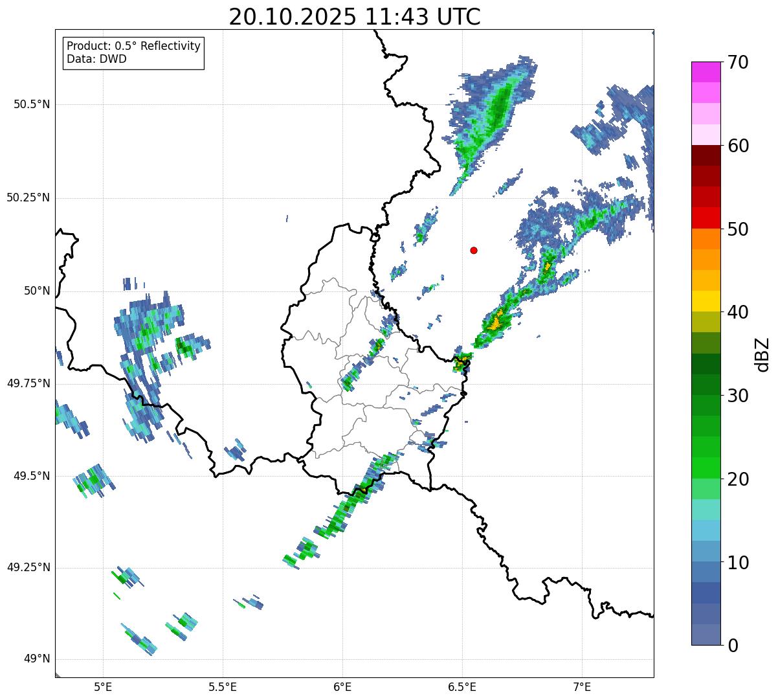Screen dimensions: 778x700
Task: Click the '7°E' longitude label
Action: tap(582, 686)
